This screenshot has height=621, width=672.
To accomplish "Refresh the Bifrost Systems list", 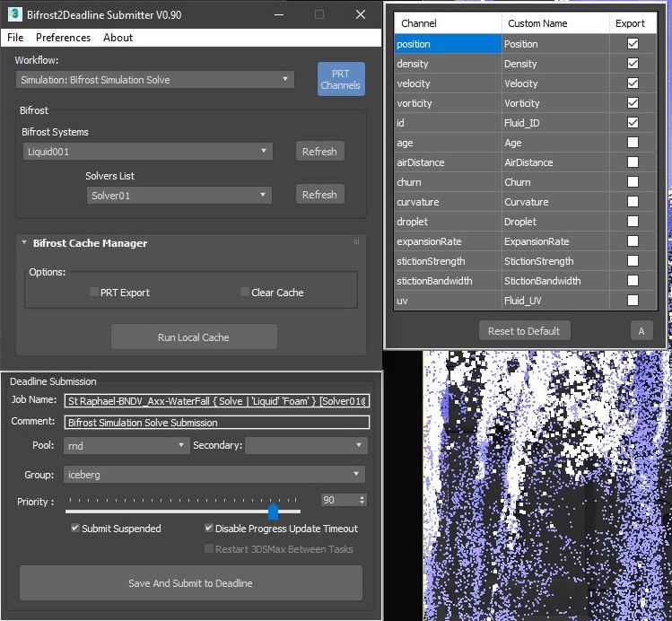I will coord(319,152).
